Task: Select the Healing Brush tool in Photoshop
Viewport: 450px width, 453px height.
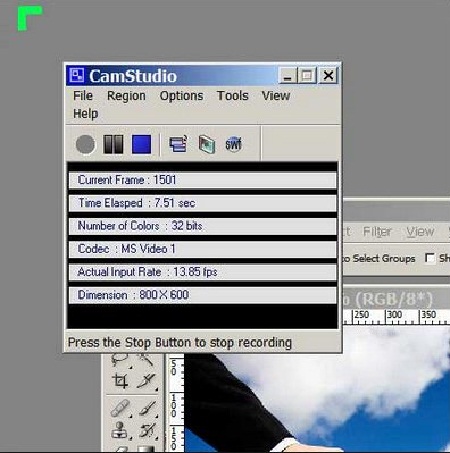Action: [120, 408]
